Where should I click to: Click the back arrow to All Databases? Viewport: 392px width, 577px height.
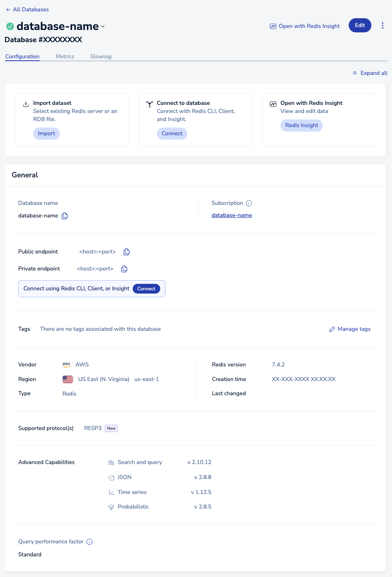8,10
